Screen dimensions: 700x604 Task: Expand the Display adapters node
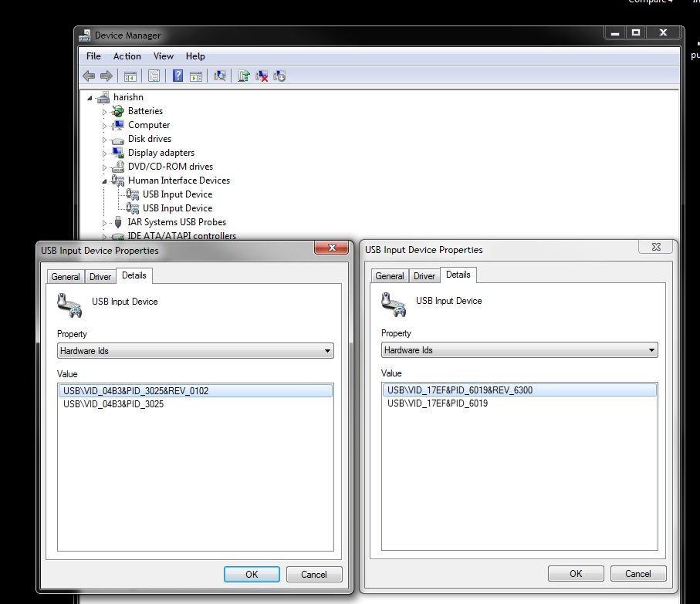[x=104, y=154]
